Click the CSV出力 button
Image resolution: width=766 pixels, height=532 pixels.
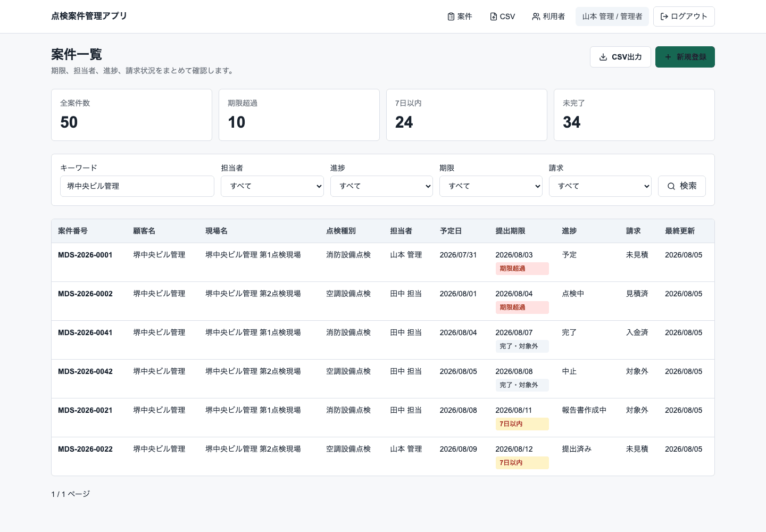pyautogui.click(x=620, y=57)
